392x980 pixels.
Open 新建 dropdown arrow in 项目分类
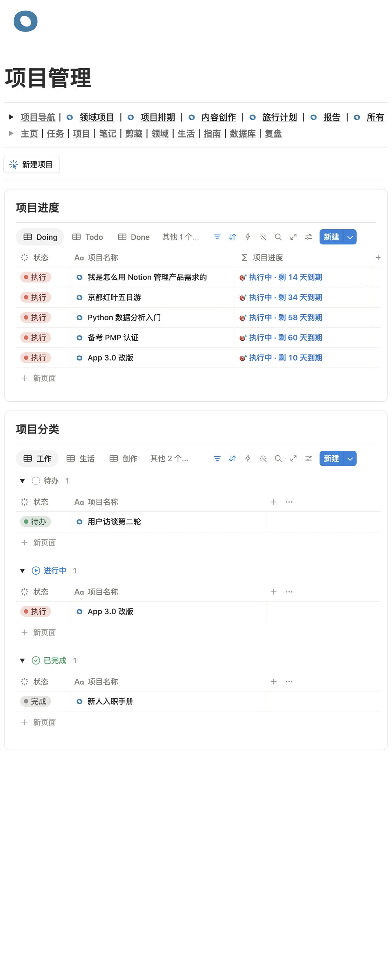[350, 458]
